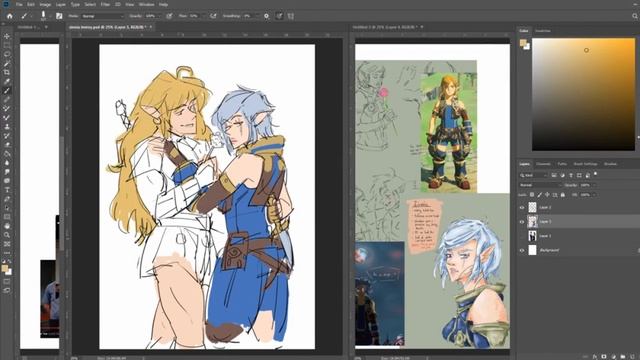This screenshot has height=360, width=640.
Task: Open the brush Mode dropdown
Action: [102, 16]
